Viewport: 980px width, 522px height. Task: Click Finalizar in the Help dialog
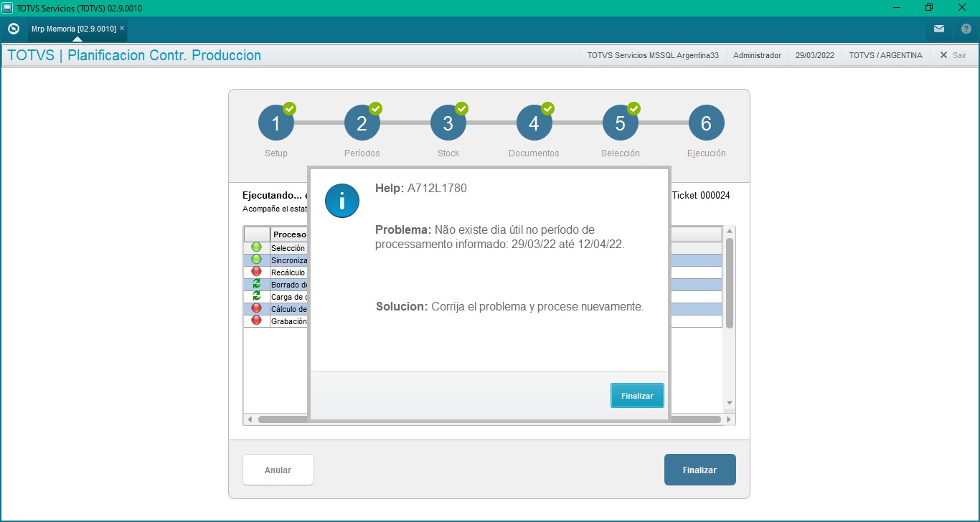click(637, 396)
